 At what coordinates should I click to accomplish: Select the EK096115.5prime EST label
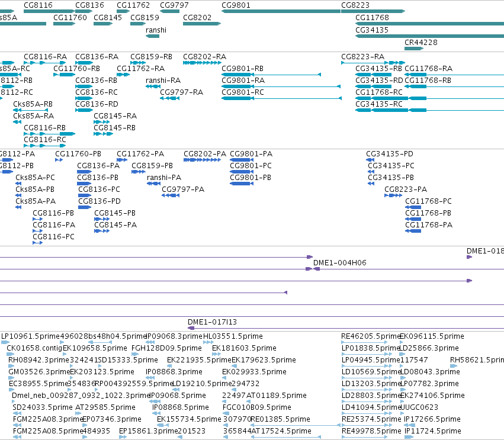(x=432, y=336)
